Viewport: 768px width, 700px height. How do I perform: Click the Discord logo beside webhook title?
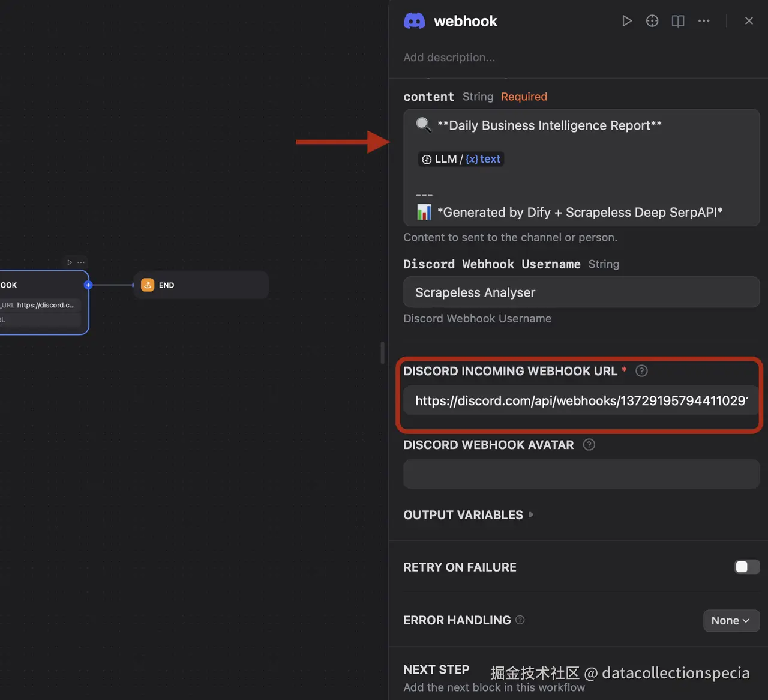(x=415, y=20)
